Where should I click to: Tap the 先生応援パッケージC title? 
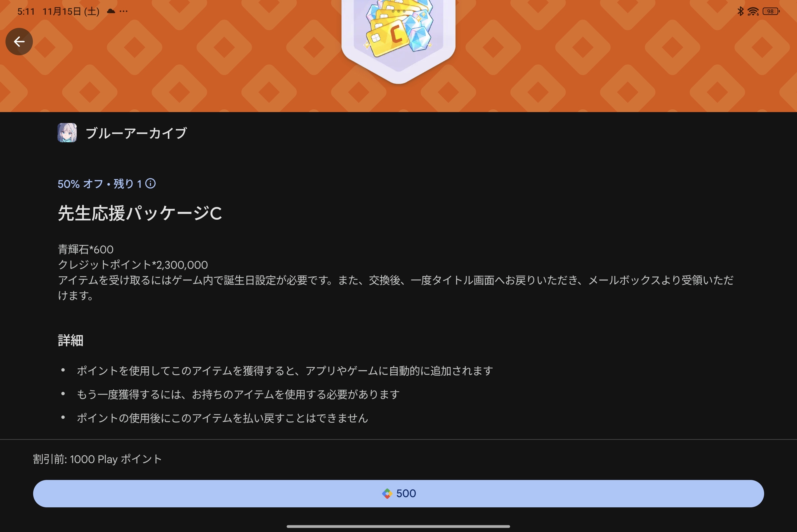click(x=140, y=213)
